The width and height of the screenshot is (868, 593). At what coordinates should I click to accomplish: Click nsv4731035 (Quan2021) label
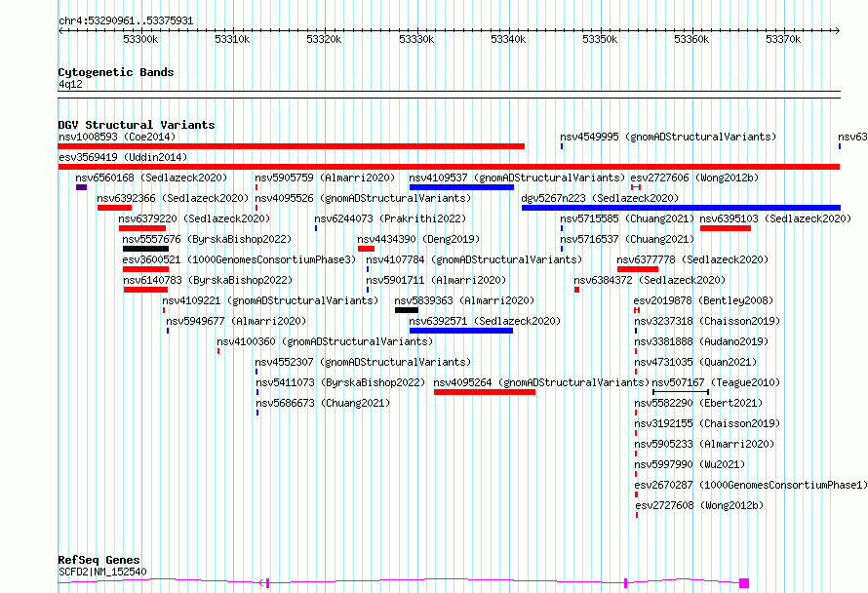(695, 362)
